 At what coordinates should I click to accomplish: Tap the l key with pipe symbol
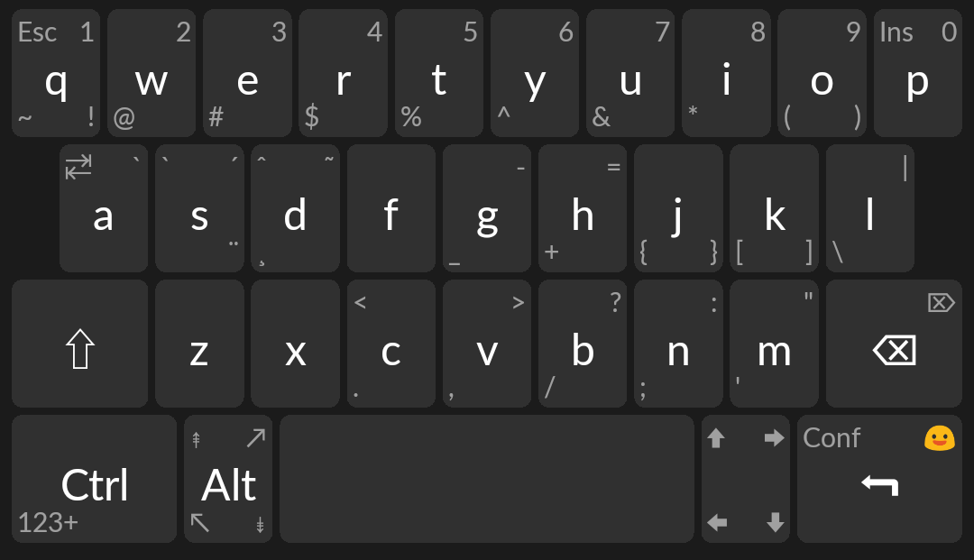870,208
